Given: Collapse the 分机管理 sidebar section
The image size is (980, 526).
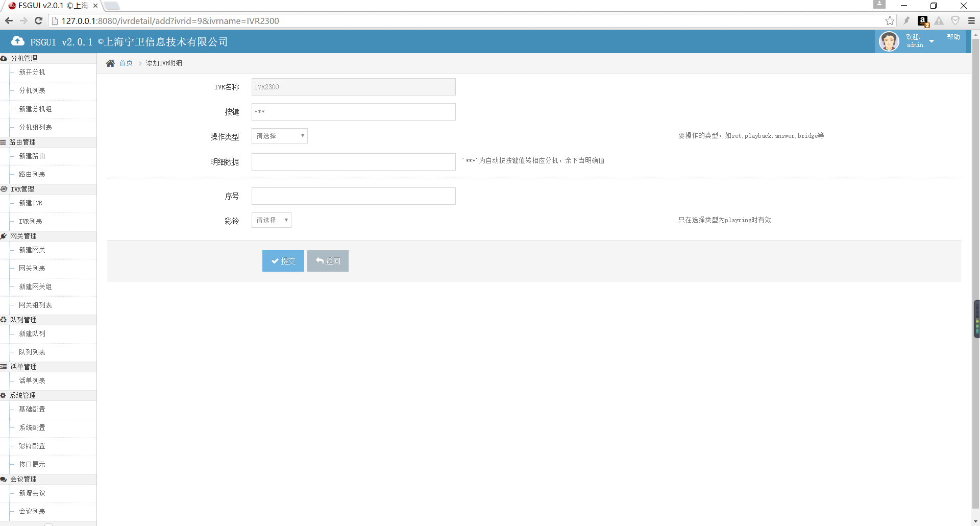Looking at the screenshot, I should [x=24, y=58].
